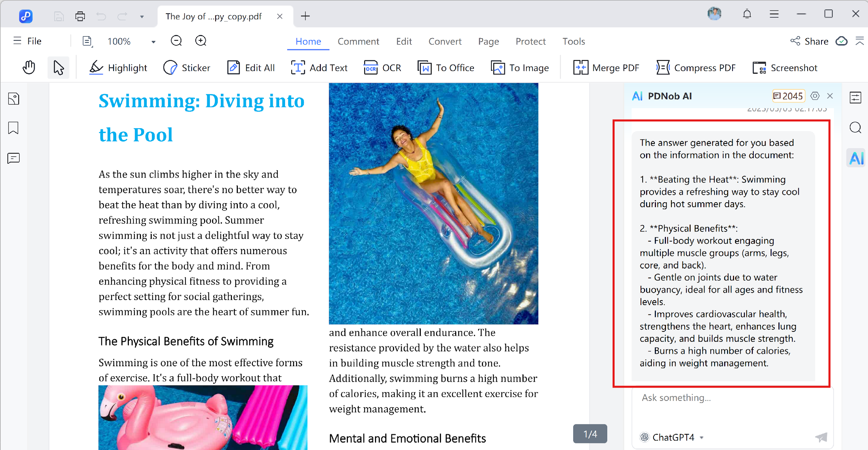This screenshot has width=868, height=450.
Task: Click the Sticker tool icon
Action: tap(170, 67)
